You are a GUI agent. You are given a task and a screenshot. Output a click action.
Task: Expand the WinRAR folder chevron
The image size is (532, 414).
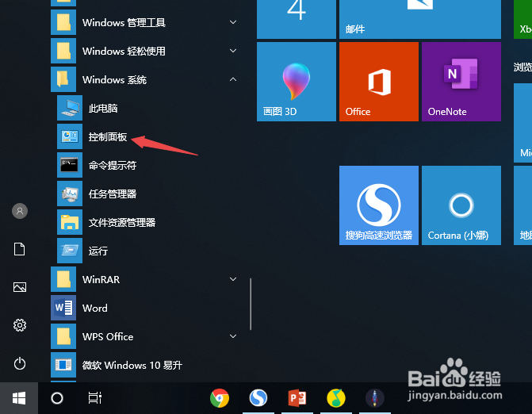233,279
